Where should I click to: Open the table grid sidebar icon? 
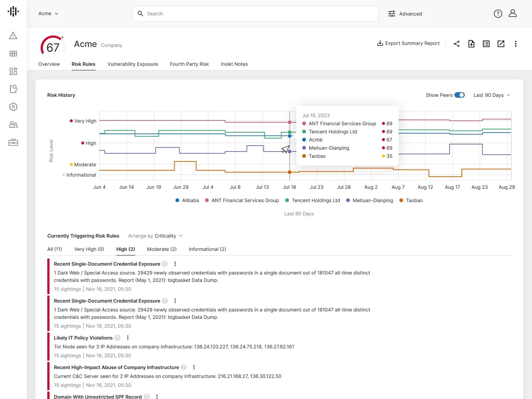coord(13,54)
